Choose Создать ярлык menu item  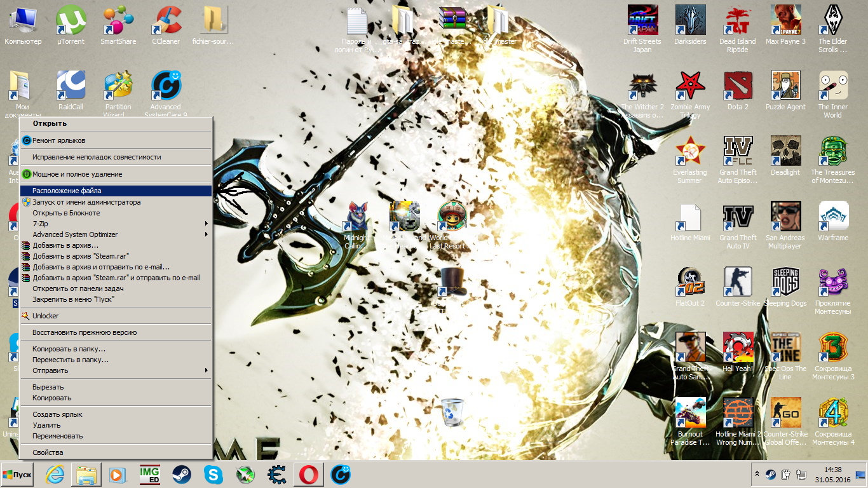(115, 414)
